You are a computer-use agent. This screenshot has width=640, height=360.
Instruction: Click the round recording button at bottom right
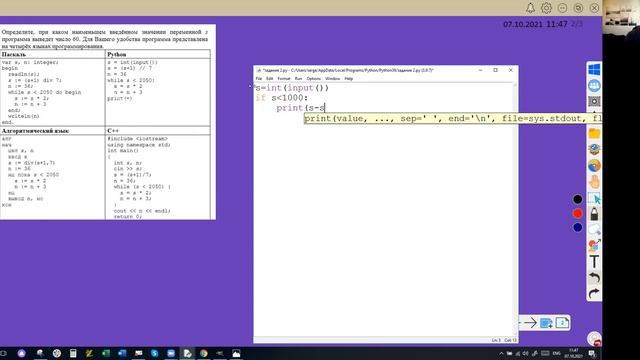click(x=594, y=338)
